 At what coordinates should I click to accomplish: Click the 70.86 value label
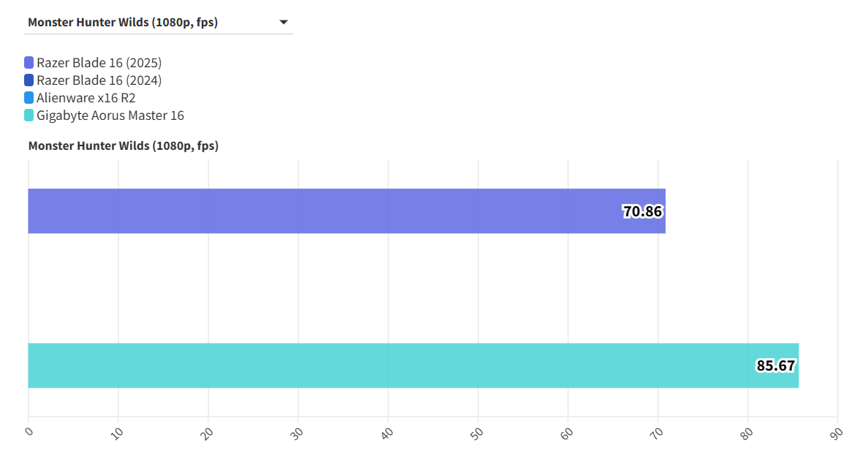[x=642, y=212]
